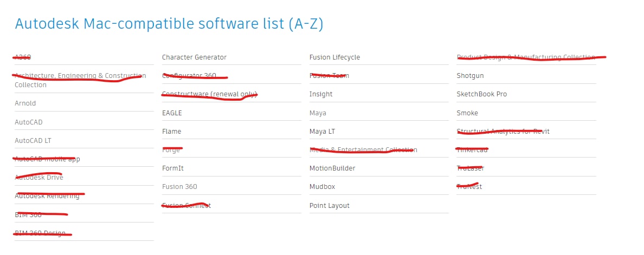Click the Shotgun link

click(470, 76)
